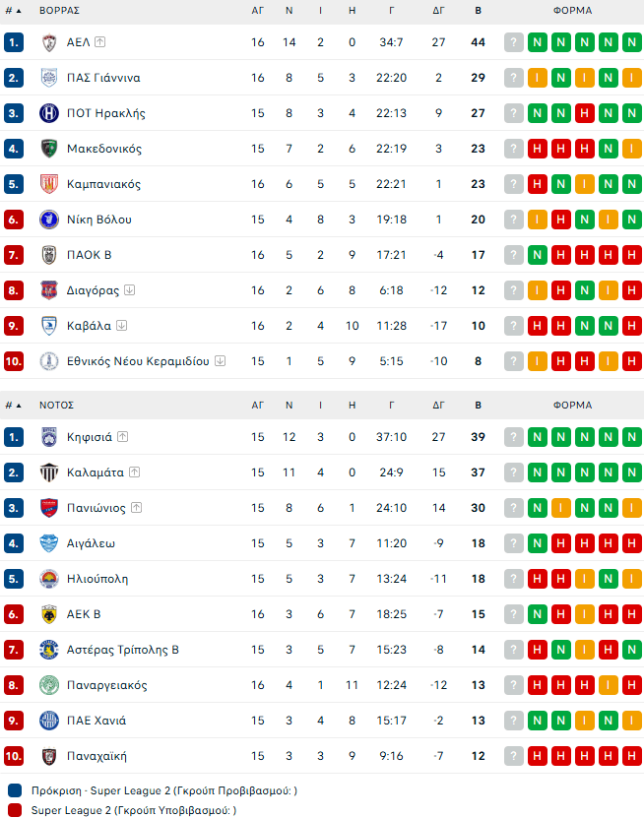This screenshot has height=818, width=644.
Task: Click the ΑΕΛ team logo
Action: (x=49, y=42)
